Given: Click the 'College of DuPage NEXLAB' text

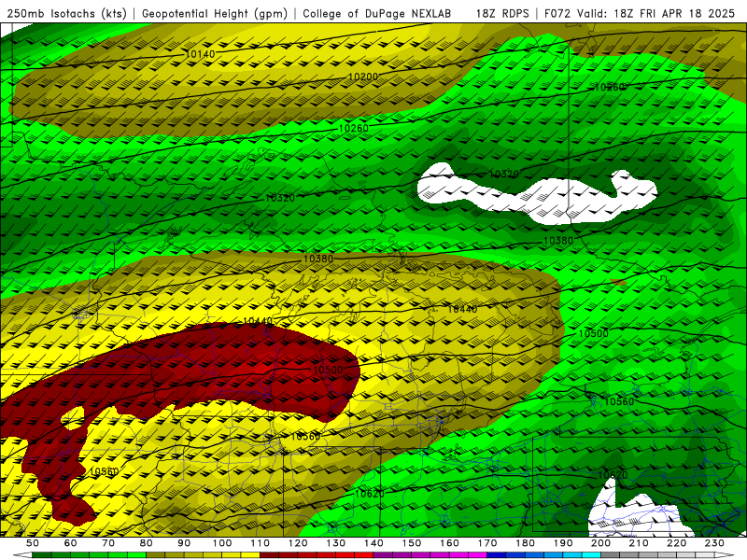Looking at the screenshot, I should pyautogui.click(x=377, y=13).
